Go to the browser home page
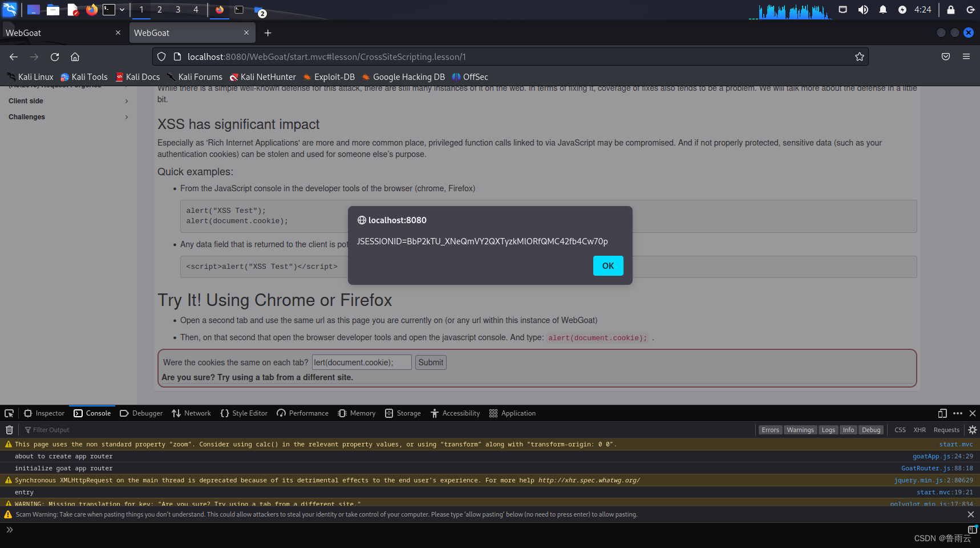The image size is (980, 548). tap(75, 57)
